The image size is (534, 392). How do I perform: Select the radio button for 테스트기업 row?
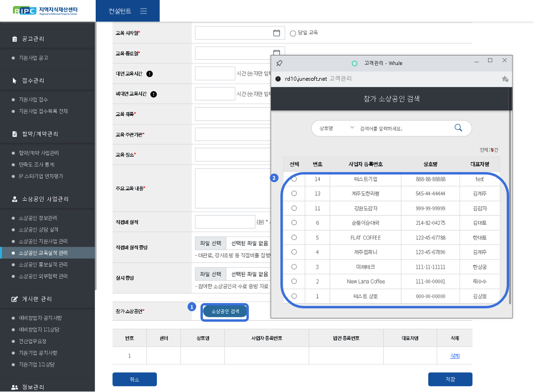coord(294,179)
